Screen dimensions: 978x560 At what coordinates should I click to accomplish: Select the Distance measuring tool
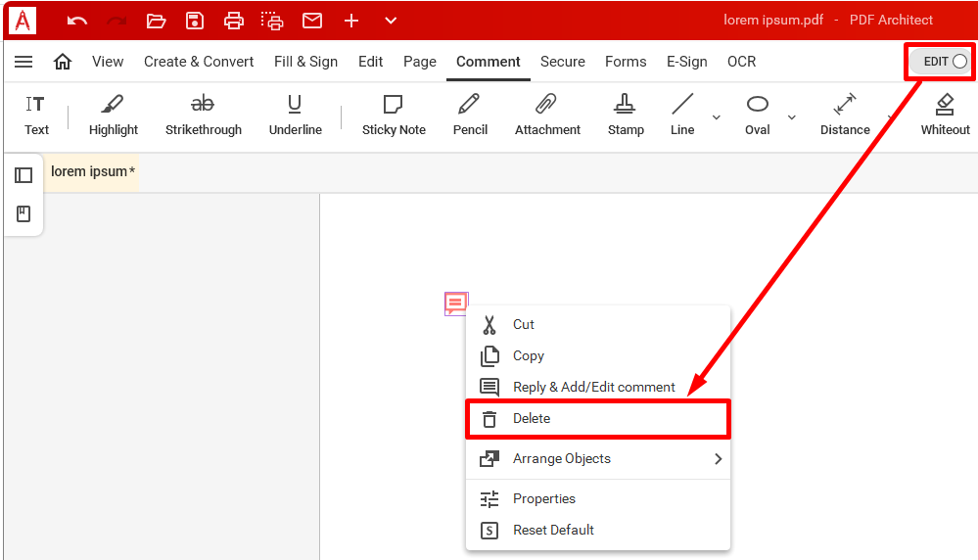(x=845, y=116)
